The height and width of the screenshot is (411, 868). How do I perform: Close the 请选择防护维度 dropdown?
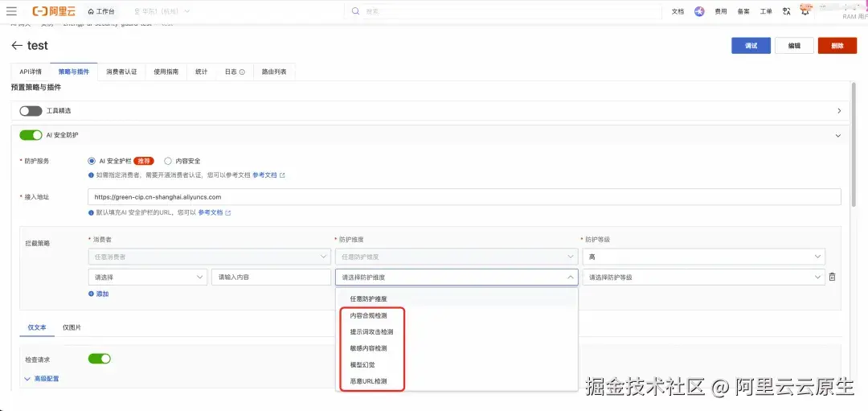(457, 277)
